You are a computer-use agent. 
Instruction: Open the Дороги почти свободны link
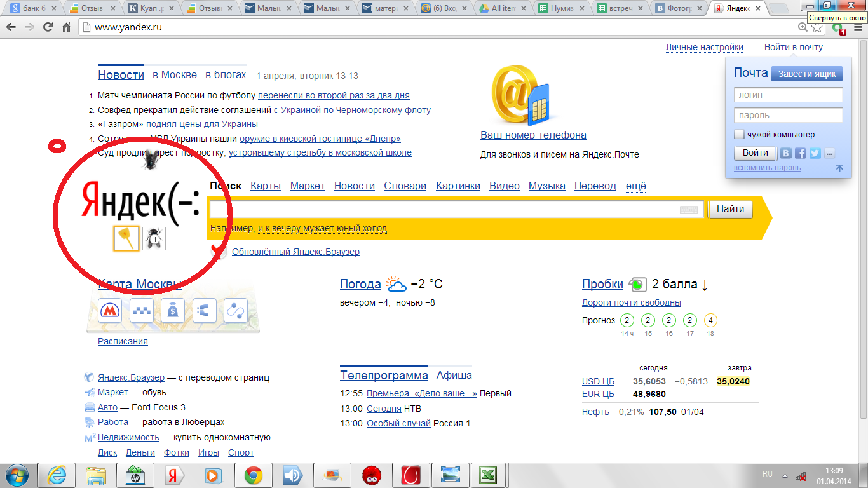pyautogui.click(x=632, y=302)
